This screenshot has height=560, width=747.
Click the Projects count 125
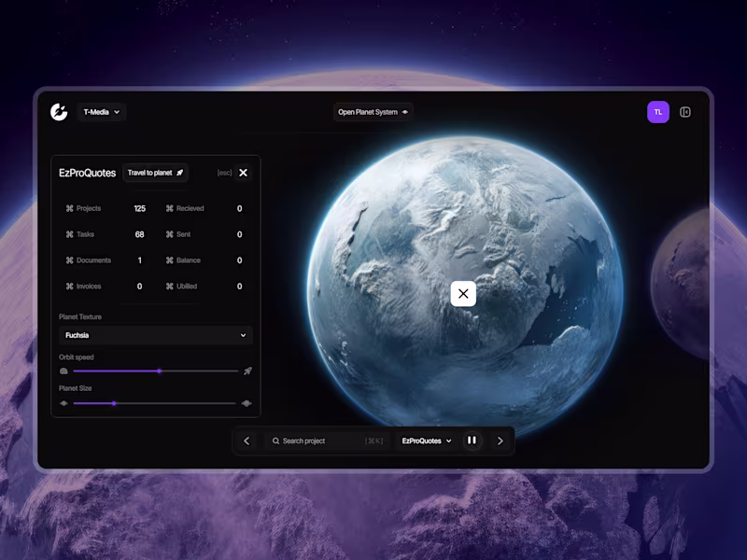139,208
